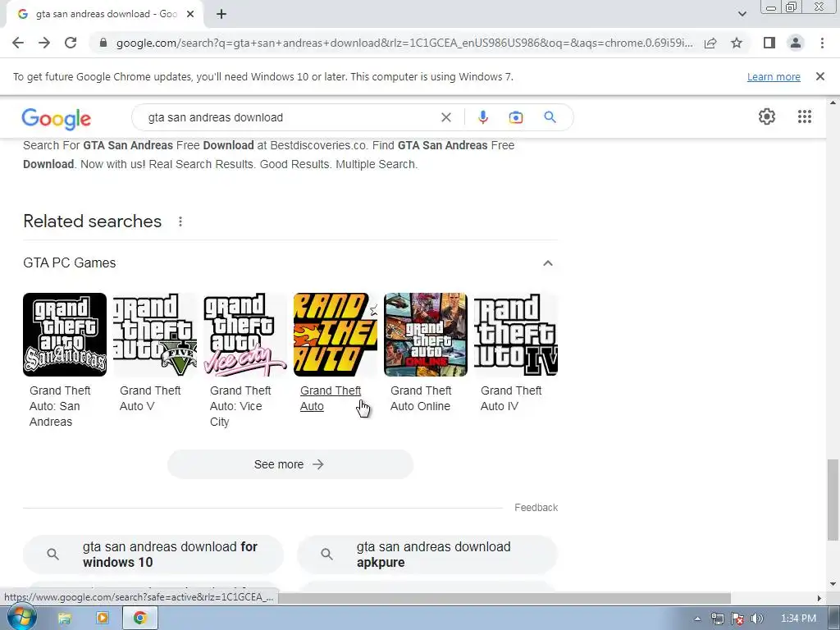Click scroll down arrow on scrollbar

click(833, 584)
